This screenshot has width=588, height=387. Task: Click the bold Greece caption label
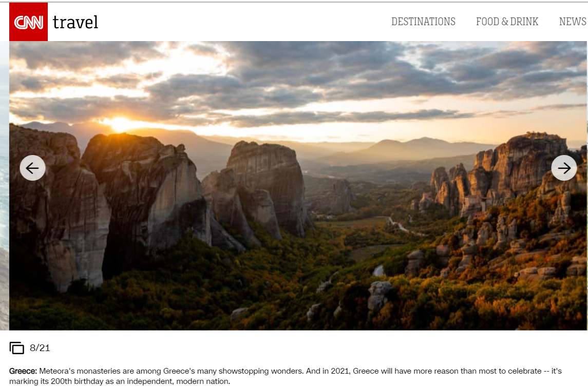[23, 371]
